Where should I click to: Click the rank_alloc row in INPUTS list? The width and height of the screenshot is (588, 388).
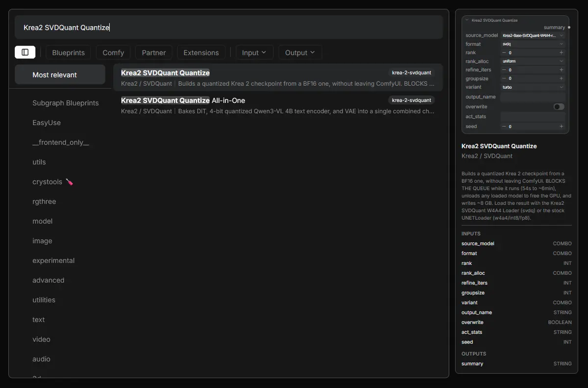pyautogui.click(x=516, y=273)
